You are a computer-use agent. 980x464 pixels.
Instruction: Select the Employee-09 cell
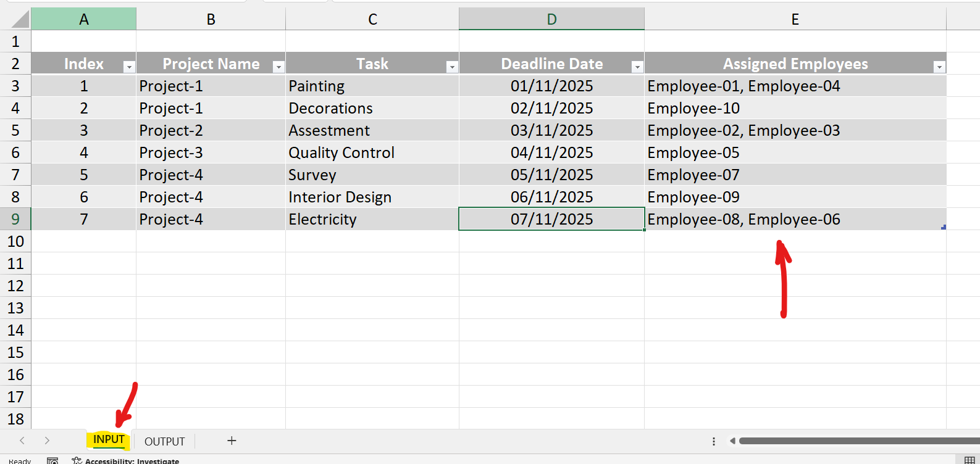[795, 197]
